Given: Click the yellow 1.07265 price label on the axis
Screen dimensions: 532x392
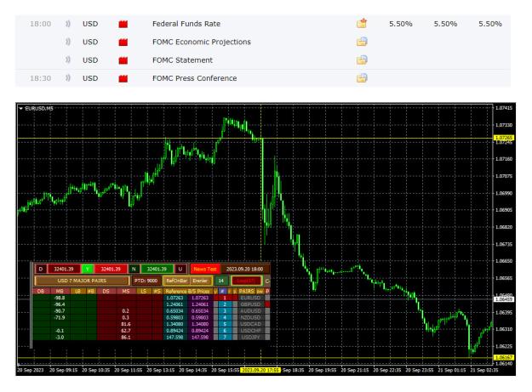Looking at the screenshot, I should point(504,138).
